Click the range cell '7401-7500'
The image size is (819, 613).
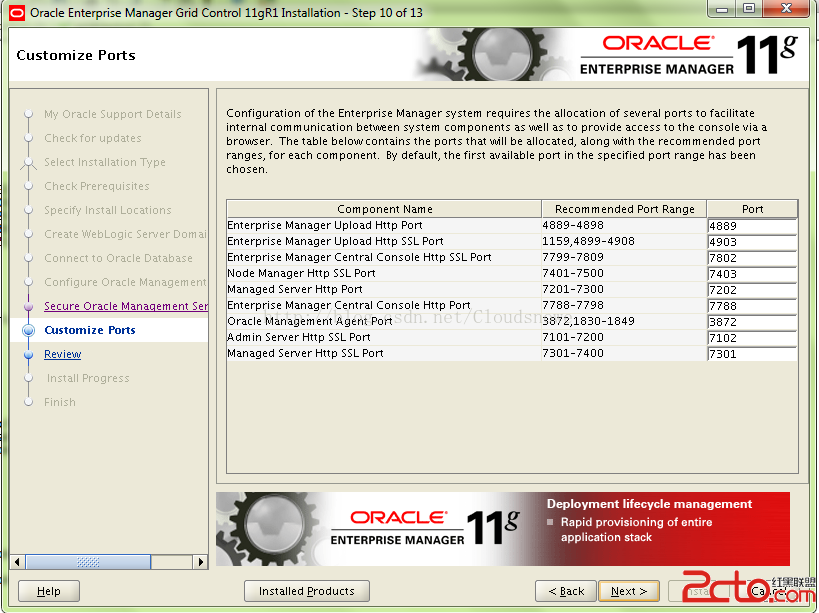tap(573, 273)
